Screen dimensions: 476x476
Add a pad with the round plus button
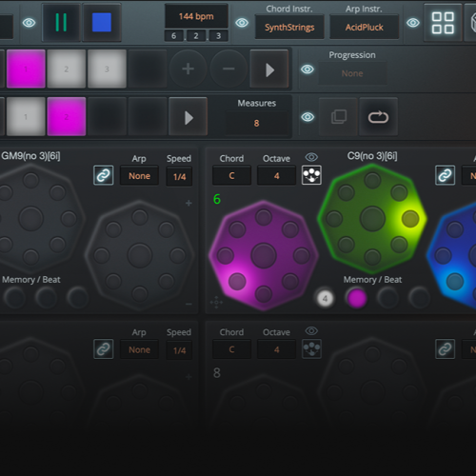188,69
